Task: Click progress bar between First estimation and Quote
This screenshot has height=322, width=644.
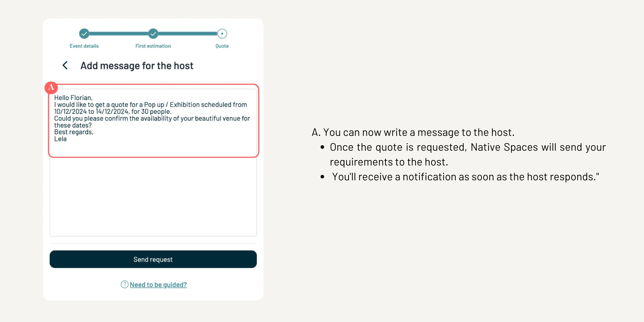Action: [188, 33]
